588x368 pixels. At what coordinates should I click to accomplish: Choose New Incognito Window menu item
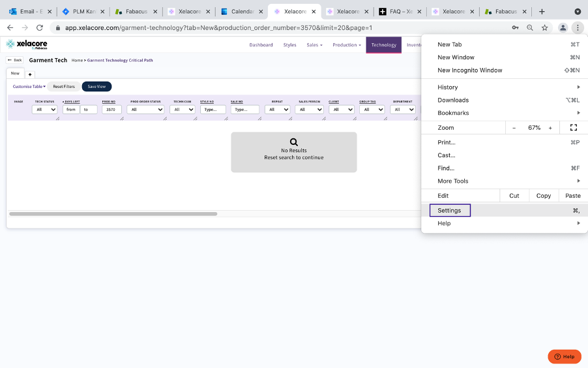click(469, 70)
